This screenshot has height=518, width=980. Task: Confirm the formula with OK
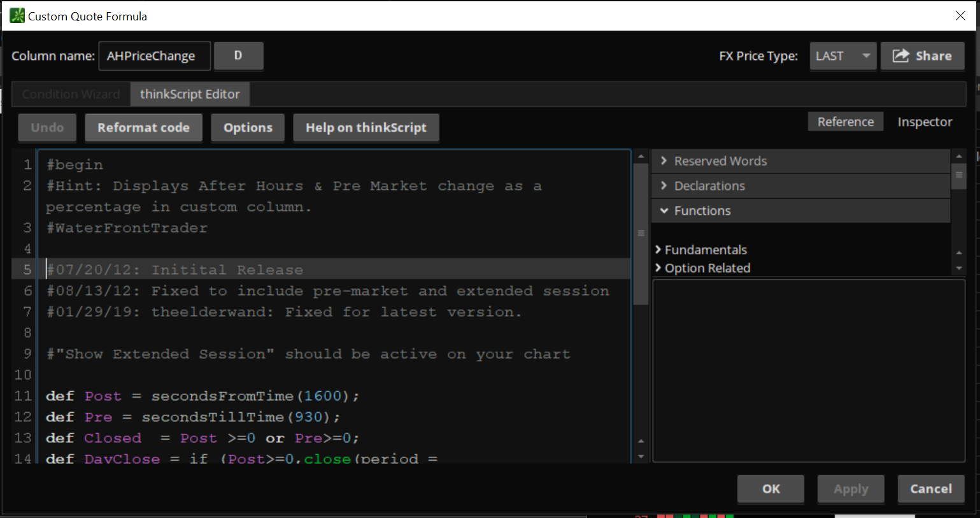pyautogui.click(x=771, y=489)
